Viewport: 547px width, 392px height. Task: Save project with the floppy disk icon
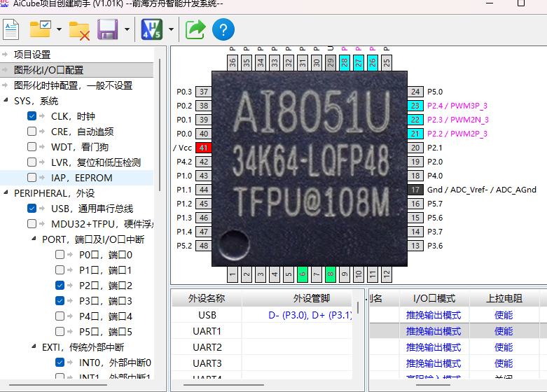[107, 29]
